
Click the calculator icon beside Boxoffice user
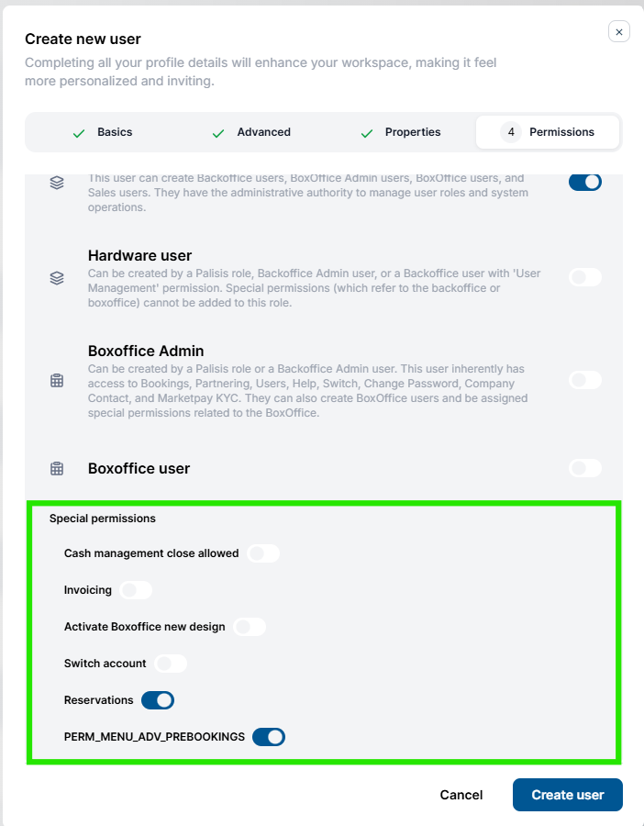[57, 468]
